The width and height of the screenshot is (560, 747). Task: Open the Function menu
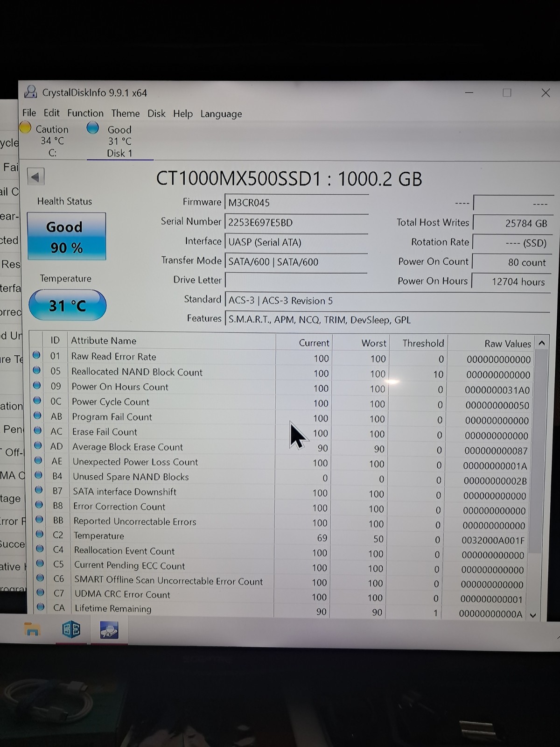(85, 113)
